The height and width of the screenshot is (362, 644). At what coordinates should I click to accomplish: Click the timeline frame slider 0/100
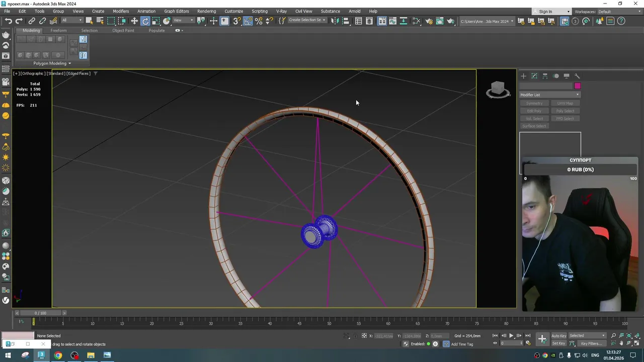click(x=40, y=313)
